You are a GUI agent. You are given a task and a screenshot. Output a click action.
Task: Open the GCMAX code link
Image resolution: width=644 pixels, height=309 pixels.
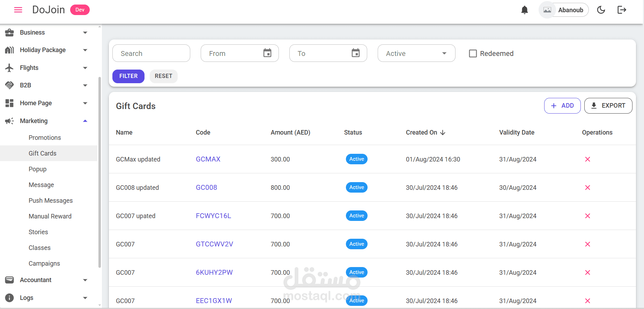pyautogui.click(x=208, y=159)
